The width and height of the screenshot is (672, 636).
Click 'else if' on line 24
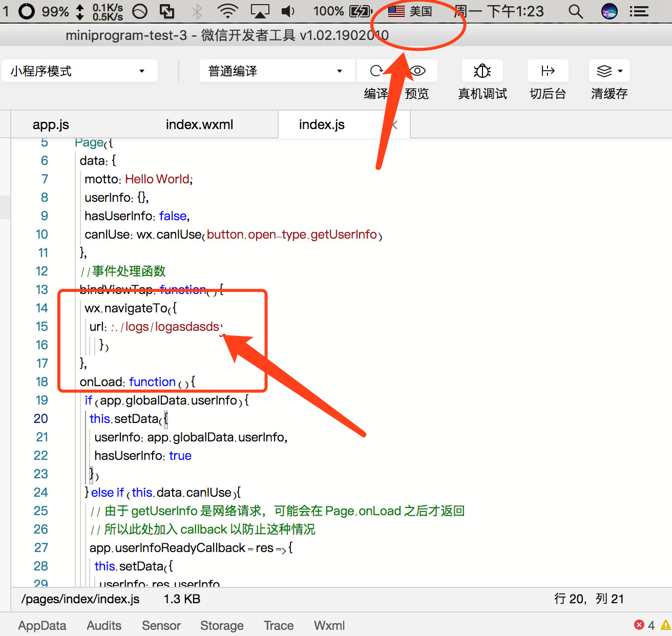tap(108, 492)
